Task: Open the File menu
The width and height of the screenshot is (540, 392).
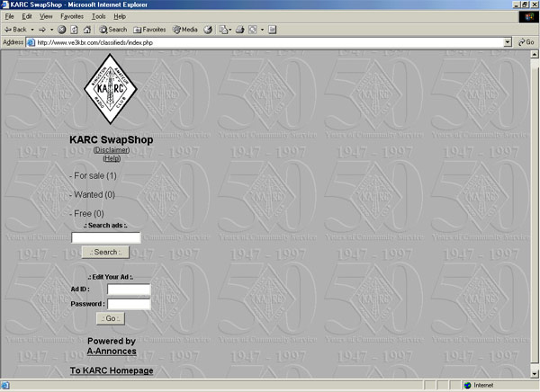Action: tap(9, 16)
